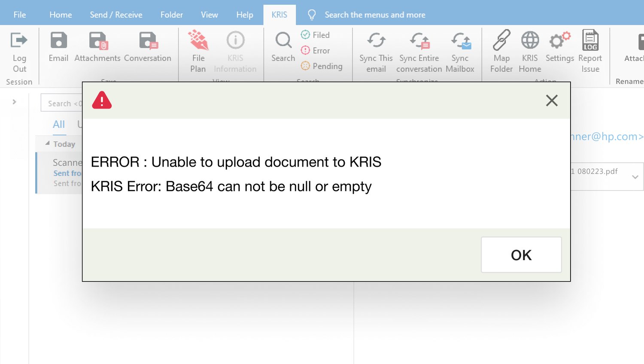Click Sync Mailbox icon
This screenshot has height=364, width=644.
[x=461, y=40]
